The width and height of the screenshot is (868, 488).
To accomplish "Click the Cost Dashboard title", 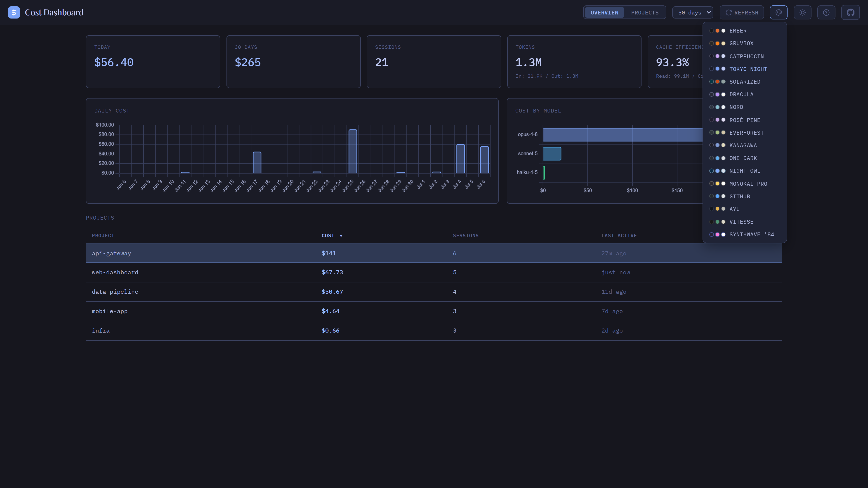I will tap(54, 12).
